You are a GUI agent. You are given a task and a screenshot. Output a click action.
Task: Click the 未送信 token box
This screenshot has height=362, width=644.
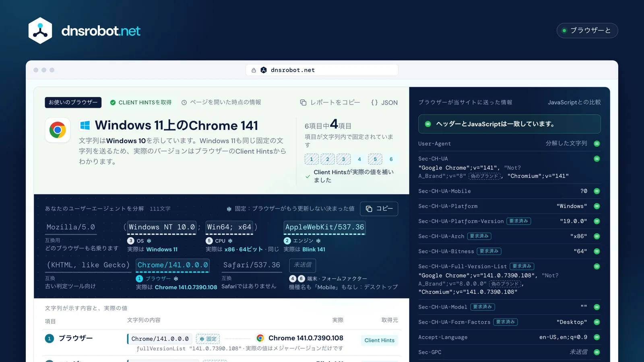(x=302, y=265)
